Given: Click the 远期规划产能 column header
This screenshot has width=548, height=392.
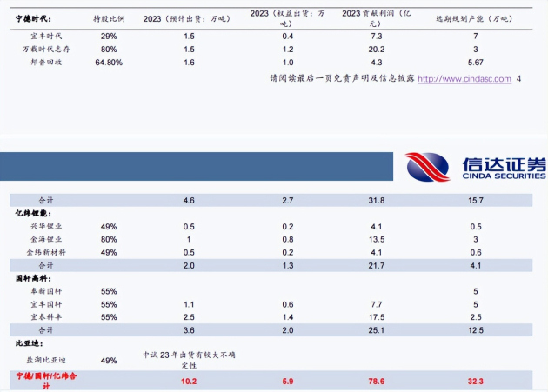Looking at the screenshot, I should [475, 19].
